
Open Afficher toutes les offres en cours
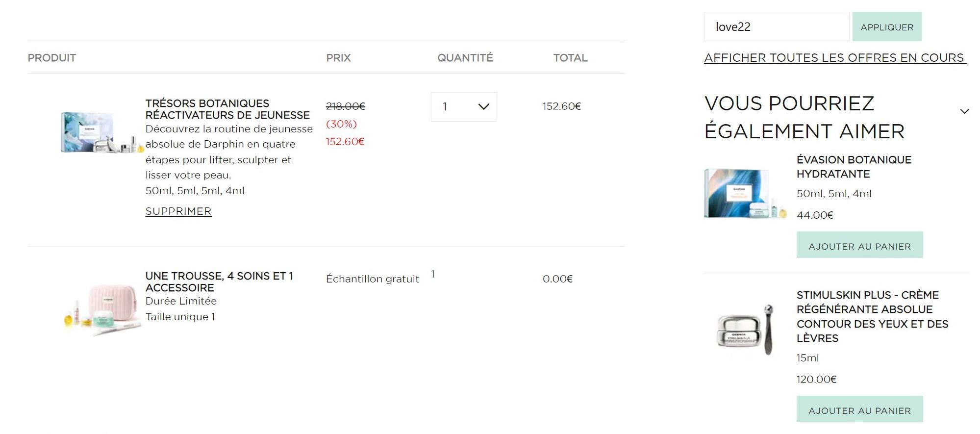click(834, 58)
